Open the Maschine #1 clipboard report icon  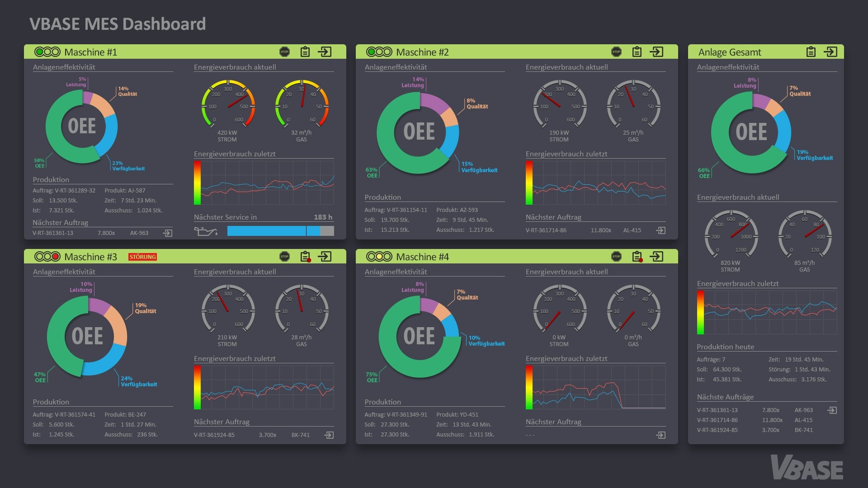pos(305,52)
